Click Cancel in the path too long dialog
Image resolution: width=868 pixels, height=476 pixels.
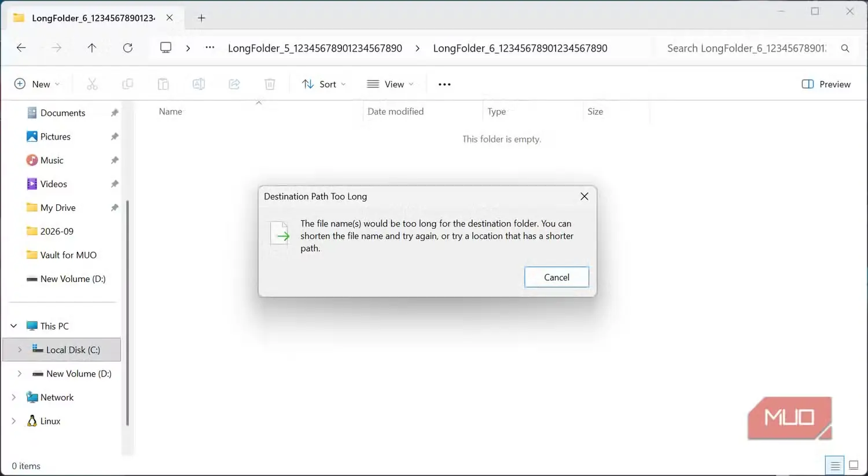click(x=557, y=277)
